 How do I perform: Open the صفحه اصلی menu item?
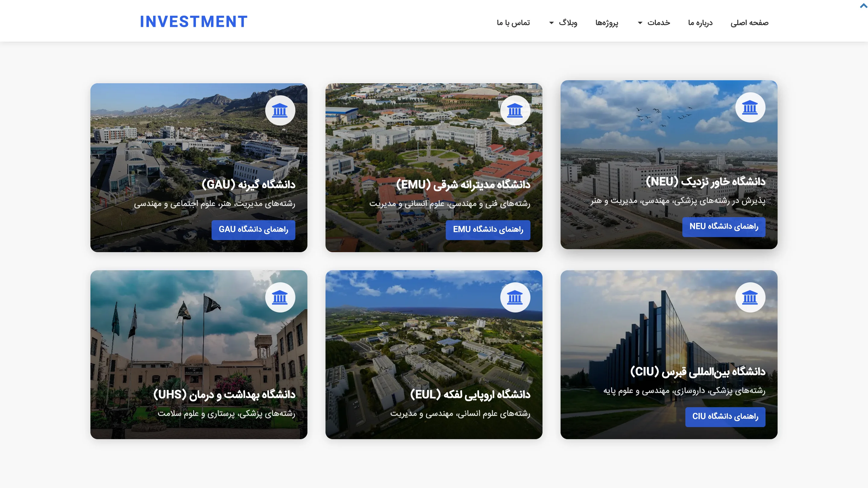click(749, 23)
